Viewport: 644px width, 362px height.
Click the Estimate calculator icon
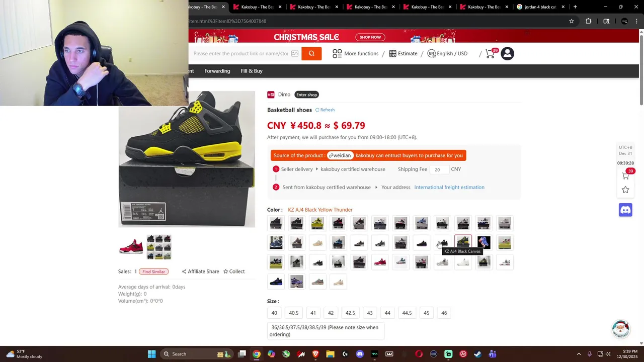pos(392,53)
